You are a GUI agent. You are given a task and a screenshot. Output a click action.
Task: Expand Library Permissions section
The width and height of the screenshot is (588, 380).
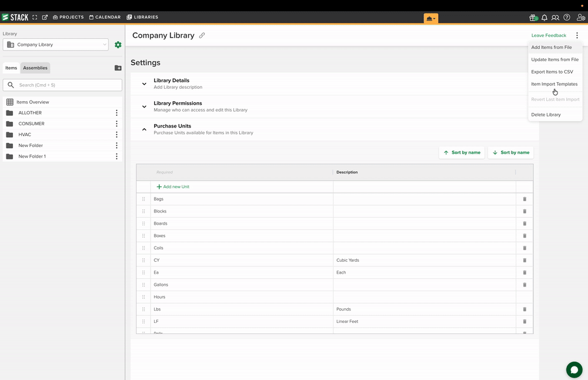(144, 107)
